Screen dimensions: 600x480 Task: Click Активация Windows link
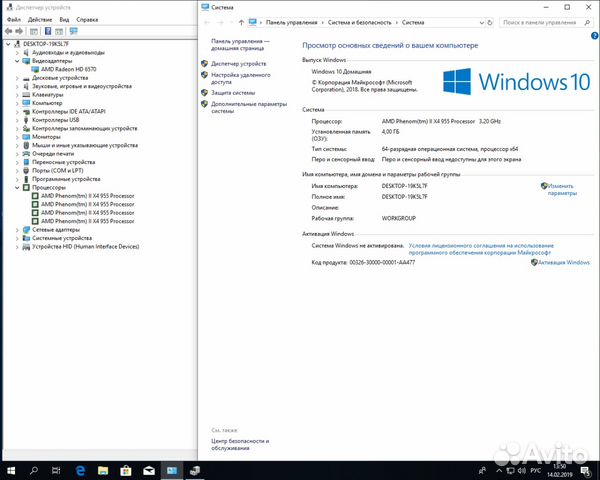tap(564, 262)
